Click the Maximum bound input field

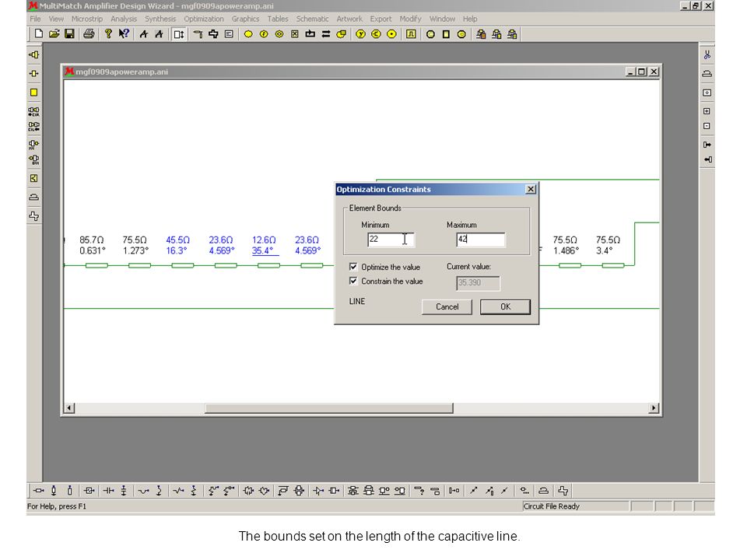pos(481,240)
